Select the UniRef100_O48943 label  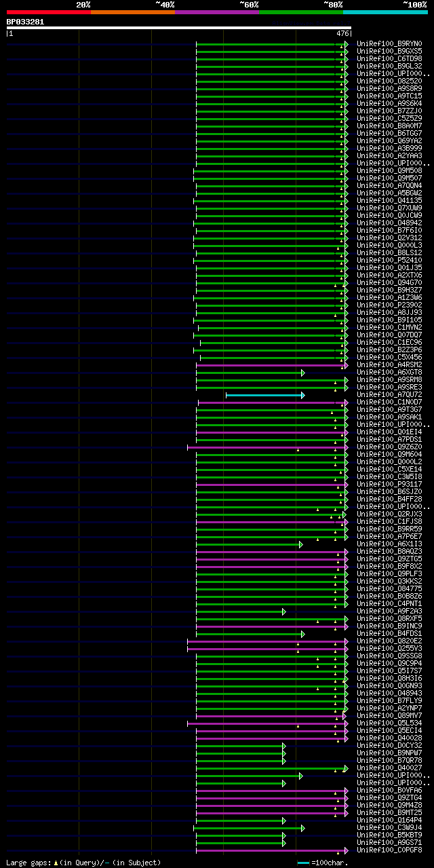pos(389,694)
